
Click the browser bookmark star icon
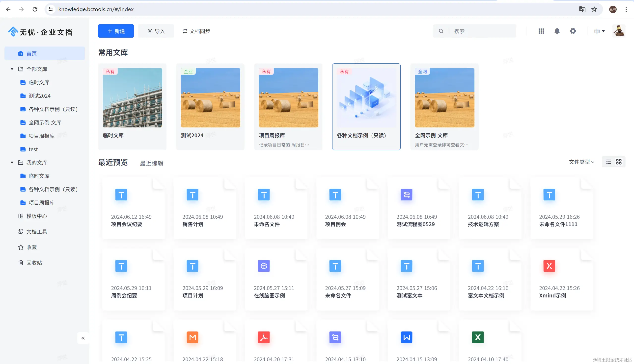594,9
